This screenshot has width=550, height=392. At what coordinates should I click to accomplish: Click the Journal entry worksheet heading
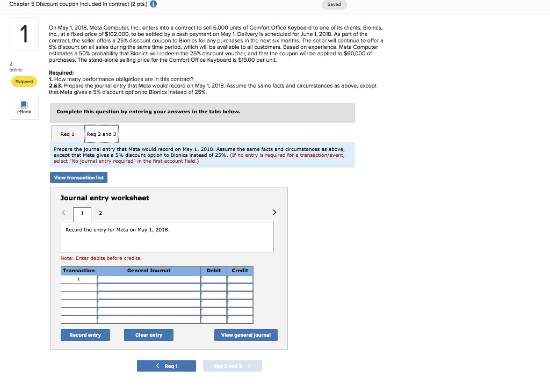point(105,198)
